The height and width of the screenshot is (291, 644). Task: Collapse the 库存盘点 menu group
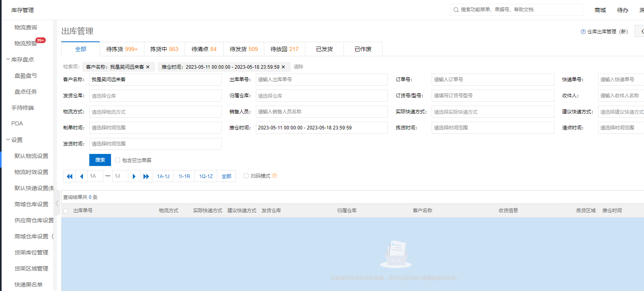pyautogui.click(x=8, y=59)
